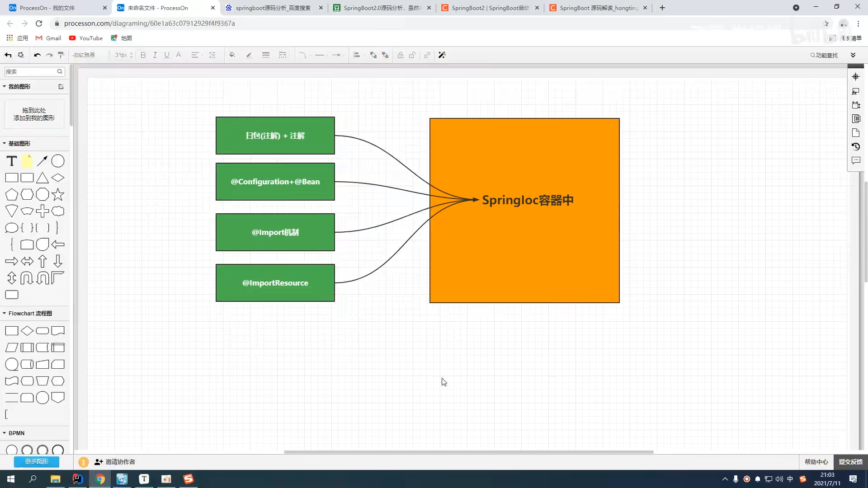Screen dimensions: 868x488
Task: Open a new browser tab
Action: (x=662, y=8)
